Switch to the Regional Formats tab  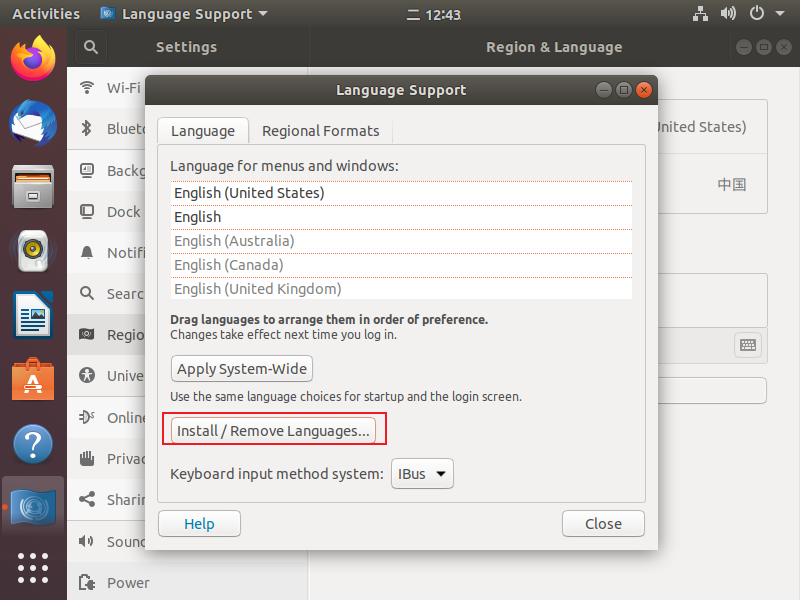point(321,131)
